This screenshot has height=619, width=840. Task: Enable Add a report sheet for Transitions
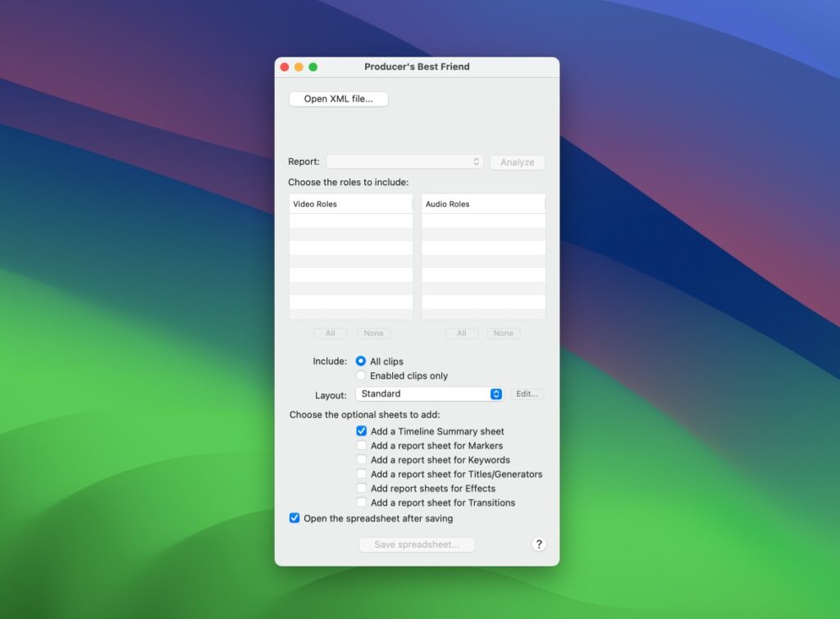click(x=361, y=503)
